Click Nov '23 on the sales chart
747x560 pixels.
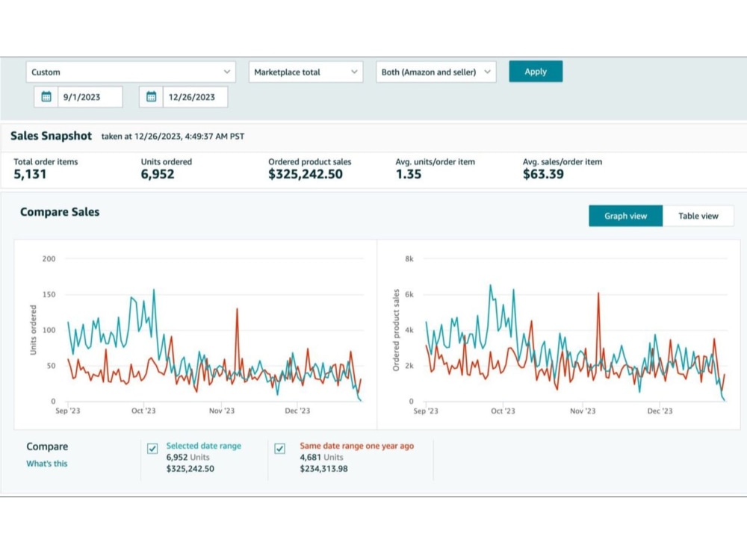(x=583, y=411)
